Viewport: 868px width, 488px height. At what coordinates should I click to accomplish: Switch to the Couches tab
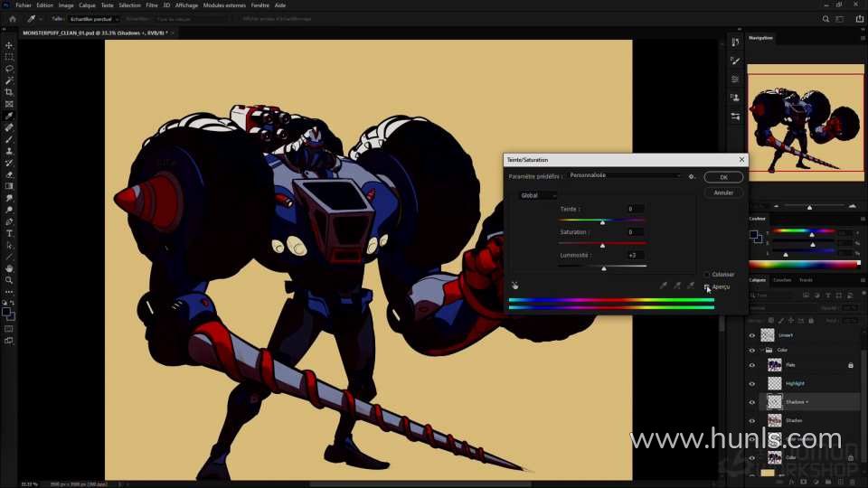(781, 280)
